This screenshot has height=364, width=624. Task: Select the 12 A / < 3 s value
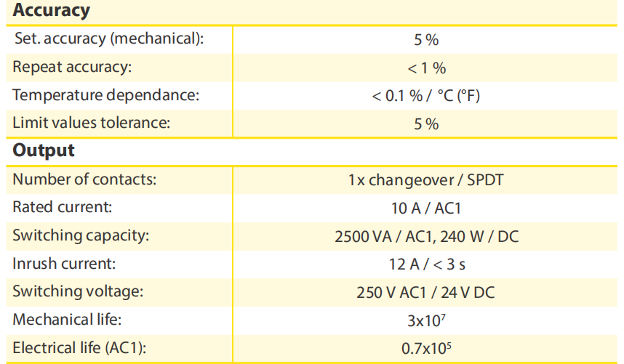point(427,264)
